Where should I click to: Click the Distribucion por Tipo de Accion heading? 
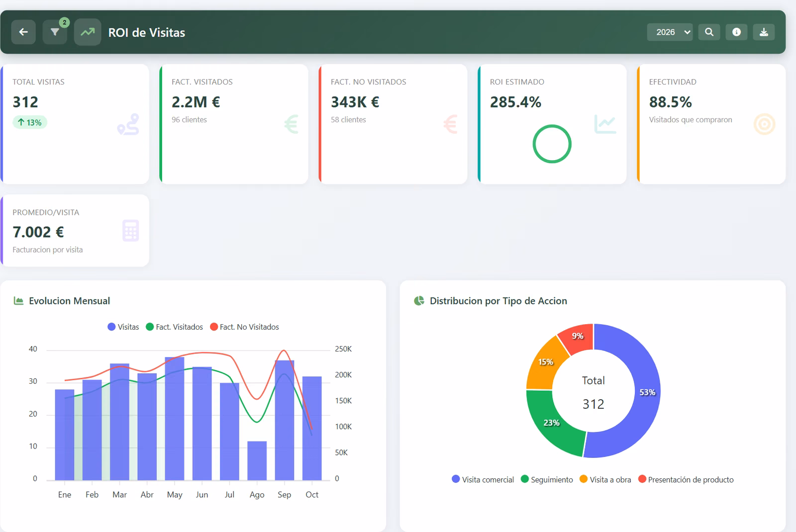coord(498,301)
